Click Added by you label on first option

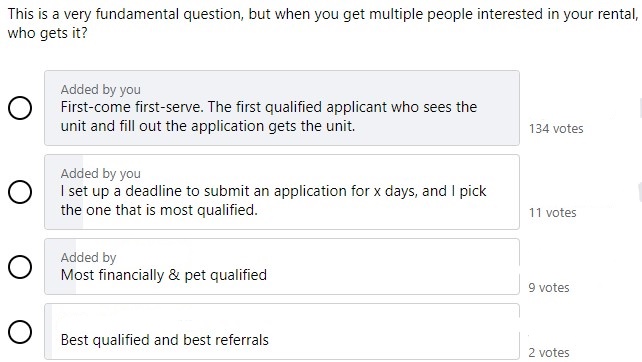click(101, 89)
